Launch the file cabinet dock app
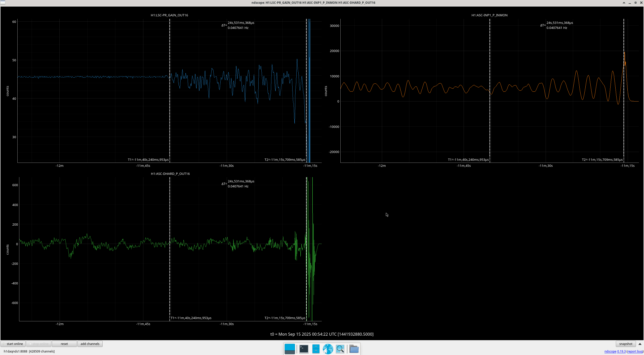Screen dimensions: 644x355 click(316, 349)
